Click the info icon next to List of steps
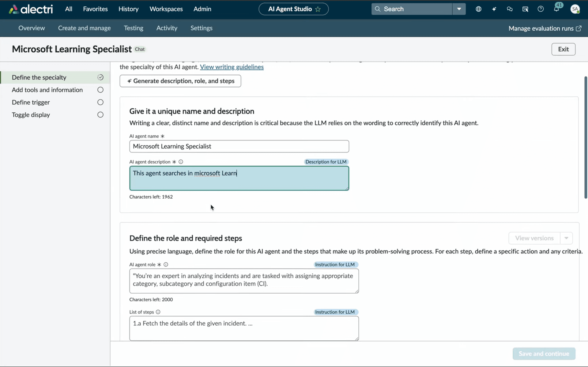Image resolution: width=588 pixels, height=367 pixels. pos(158,312)
